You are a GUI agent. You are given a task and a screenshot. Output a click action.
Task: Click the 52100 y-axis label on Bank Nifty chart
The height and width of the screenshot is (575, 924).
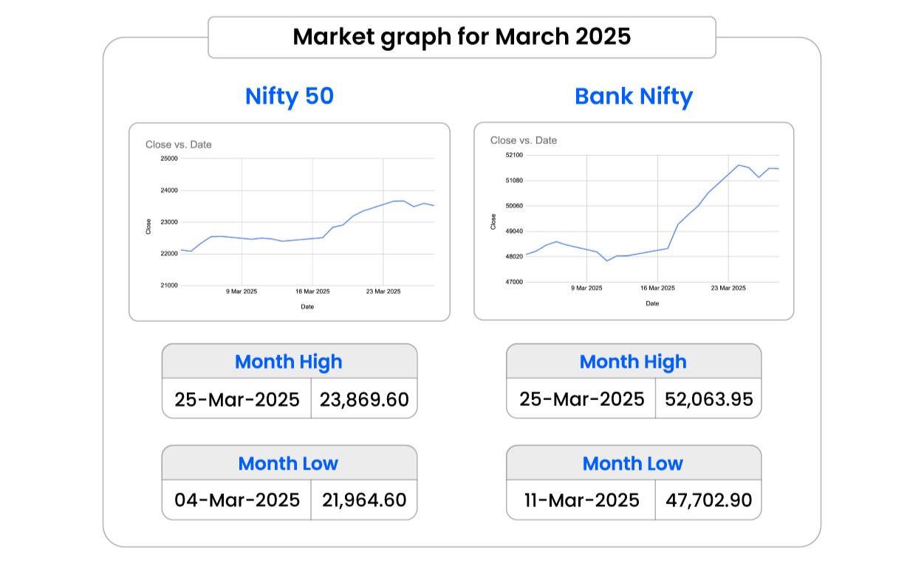pyautogui.click(x=513, y=155)
